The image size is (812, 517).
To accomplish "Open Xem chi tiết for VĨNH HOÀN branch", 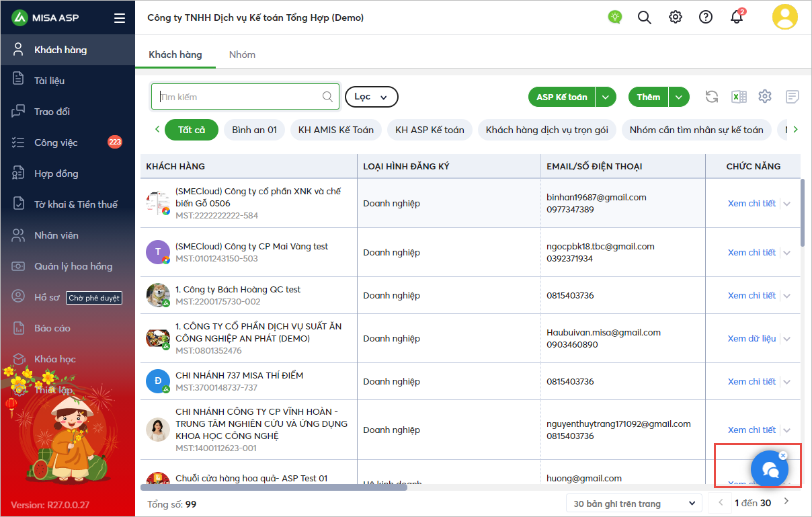I will coord(752,430).
